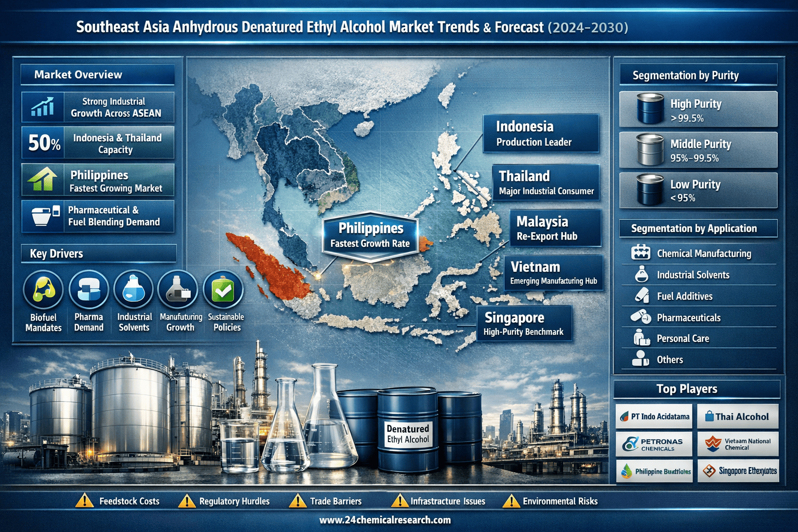This screenshot has width=798, height=532.
Task: Click the Thai Alcohol player tile
Action: tap(738, 417)
